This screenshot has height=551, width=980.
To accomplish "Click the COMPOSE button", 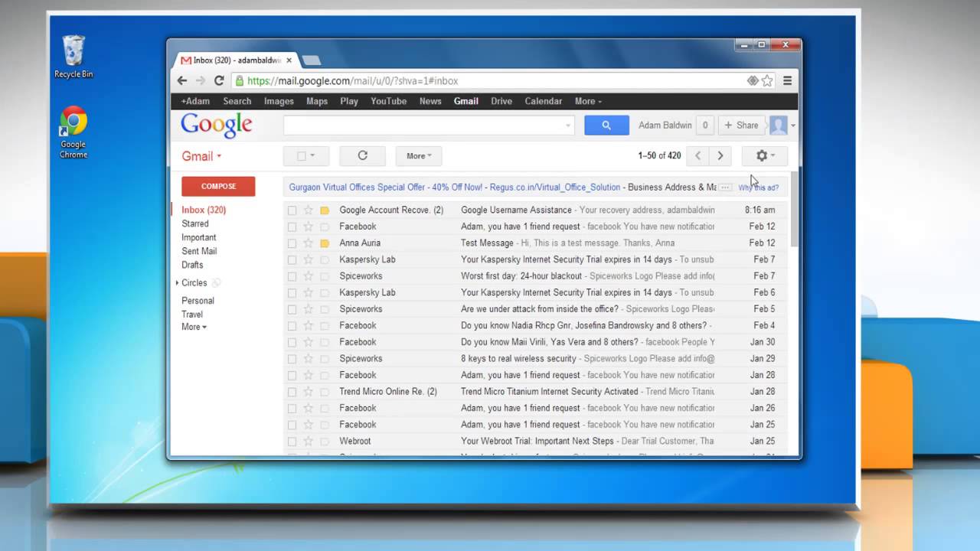I will point(218,186).
